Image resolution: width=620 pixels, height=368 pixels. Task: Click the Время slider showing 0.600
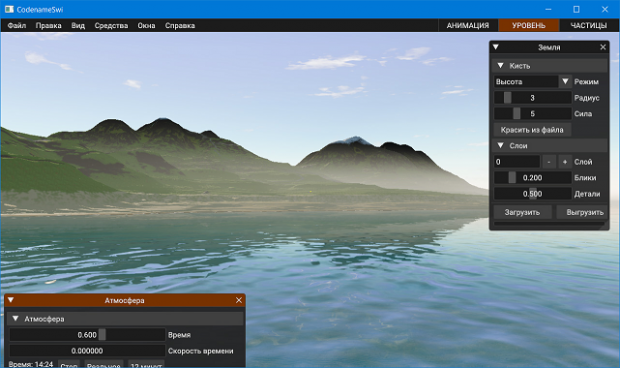click(87, 335)
